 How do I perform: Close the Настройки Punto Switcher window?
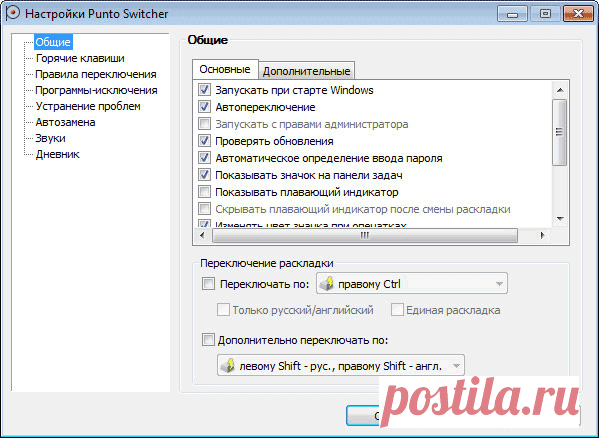click(x=578, y=14)
